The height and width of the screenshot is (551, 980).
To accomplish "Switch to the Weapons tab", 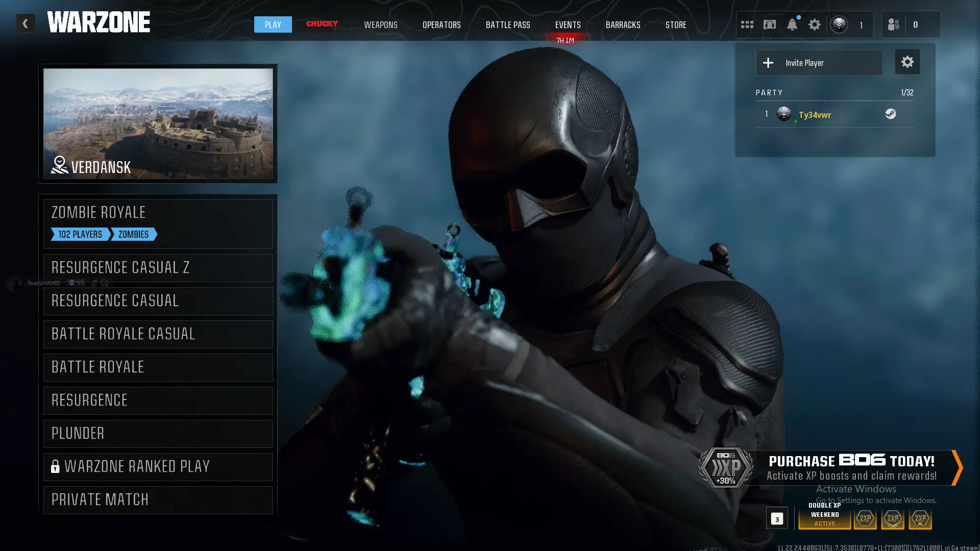I will pyautogui.click(x=380, y=25).
